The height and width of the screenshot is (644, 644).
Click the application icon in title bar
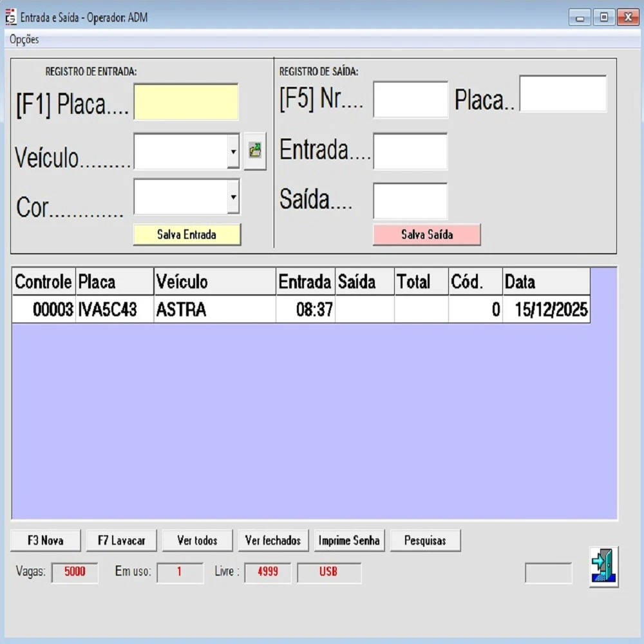click(x=11, y=17)
